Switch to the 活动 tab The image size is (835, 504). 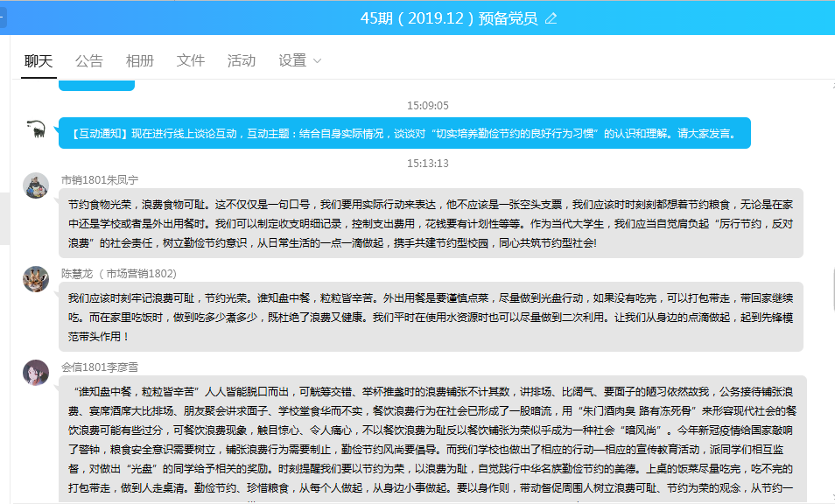pos(242,61)
